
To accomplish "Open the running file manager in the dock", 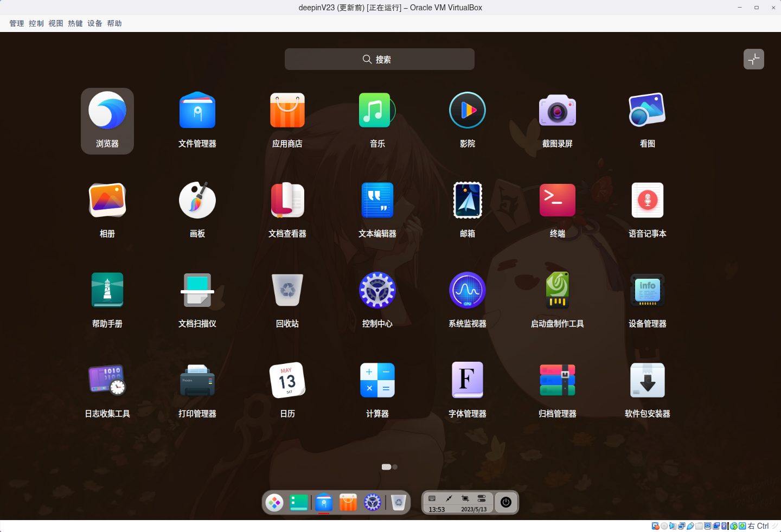I will (x=324, y=503).
